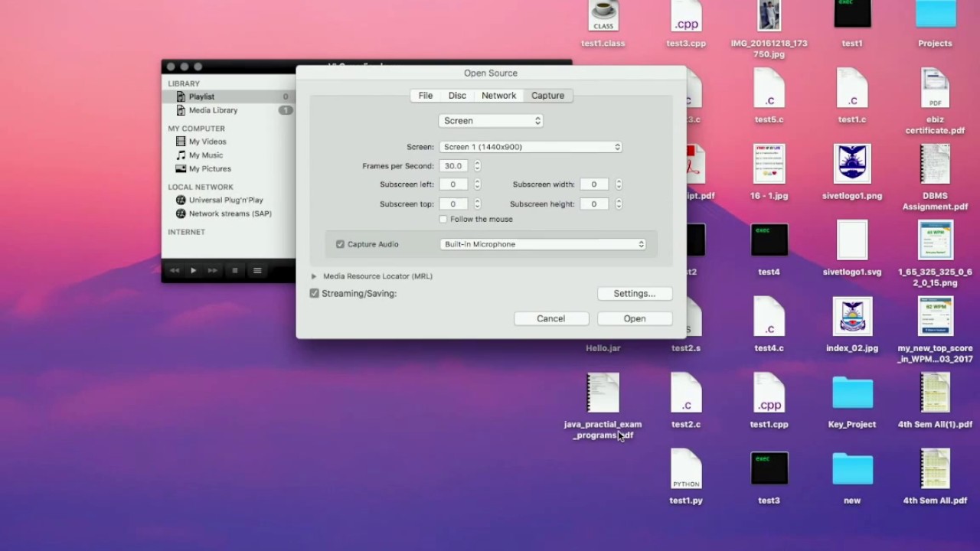Select the folder named new

tap(852, 477)
